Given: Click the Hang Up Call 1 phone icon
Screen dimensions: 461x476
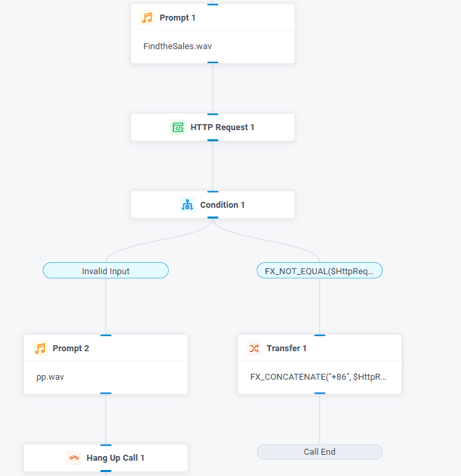Looking at the screenshot, I should [x=74, y=458].
